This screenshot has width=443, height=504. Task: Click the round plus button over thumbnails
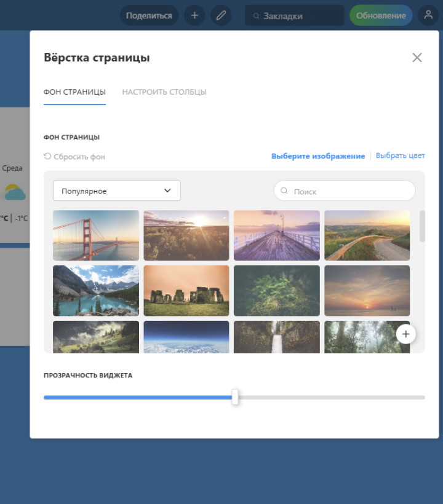(405, 334)
